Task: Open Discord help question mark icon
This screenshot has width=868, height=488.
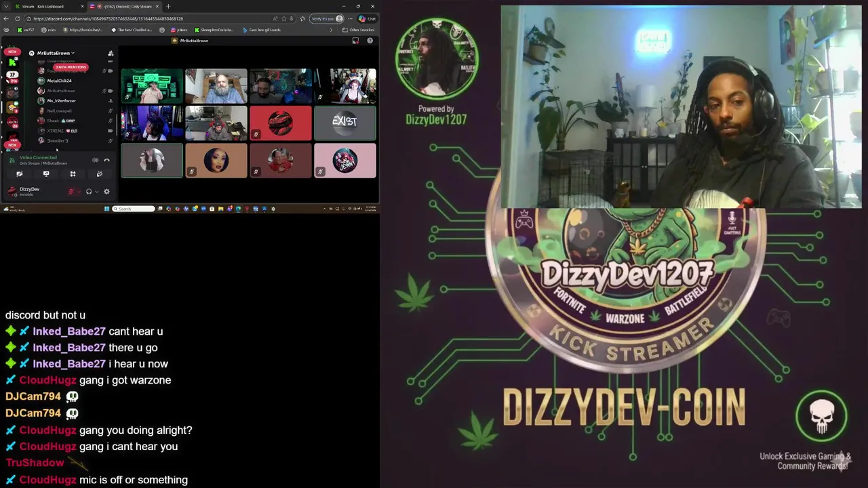Action: (370, 41)
